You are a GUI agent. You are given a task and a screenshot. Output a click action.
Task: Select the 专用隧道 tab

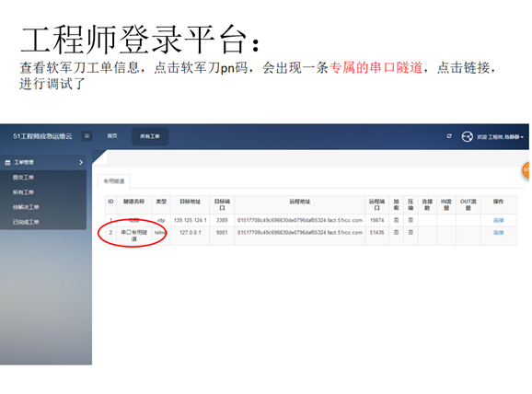point(114,181)
